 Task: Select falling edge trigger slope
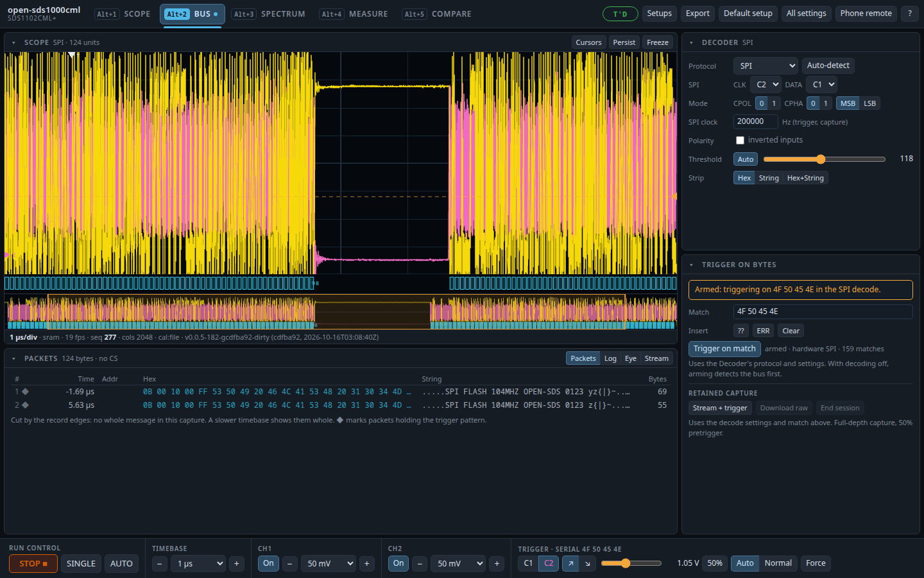tap(588, 563)
